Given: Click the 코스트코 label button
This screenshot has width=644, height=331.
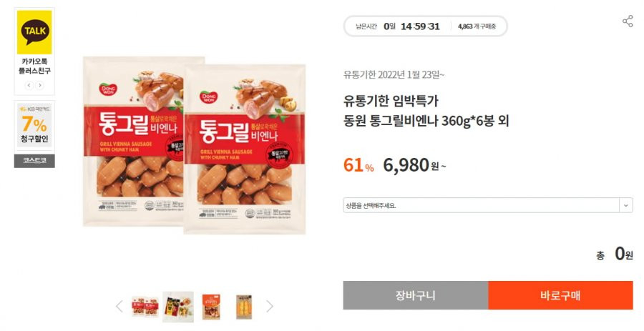Looking at the screenshot, I should (34, 161).
